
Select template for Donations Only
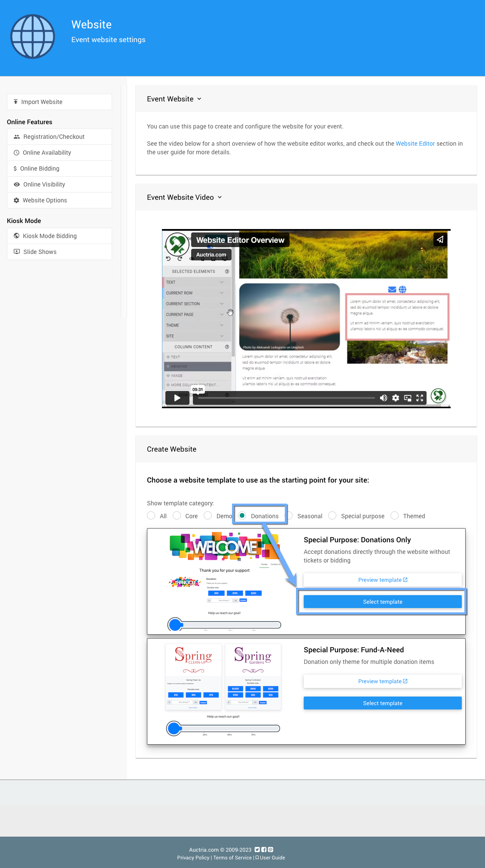click(x=382, y=602)
